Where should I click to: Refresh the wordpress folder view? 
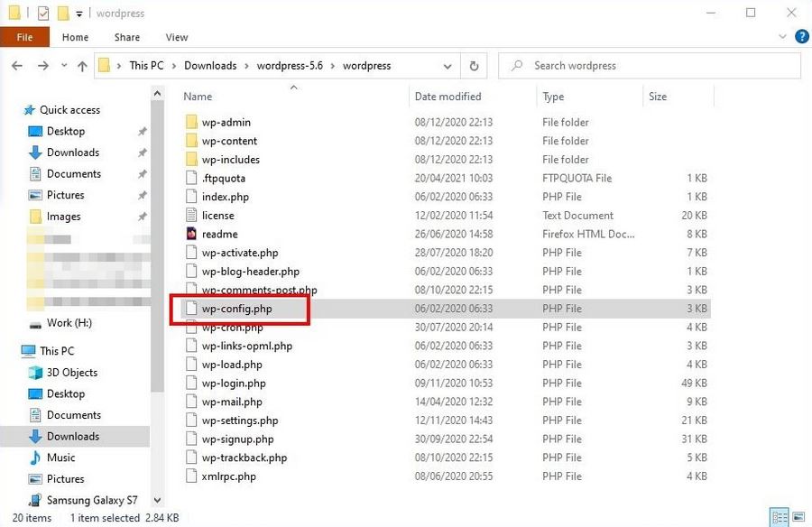(x=474, y=66)
